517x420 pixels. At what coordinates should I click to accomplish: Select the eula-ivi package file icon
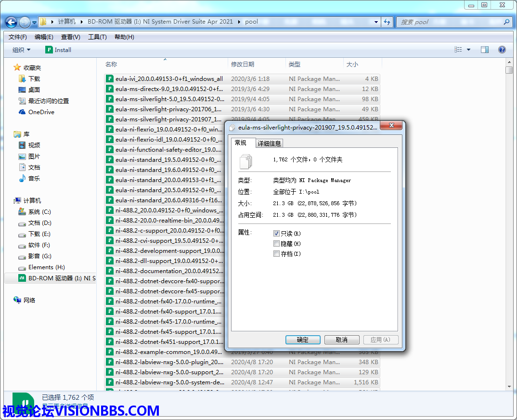click(110, 79)
